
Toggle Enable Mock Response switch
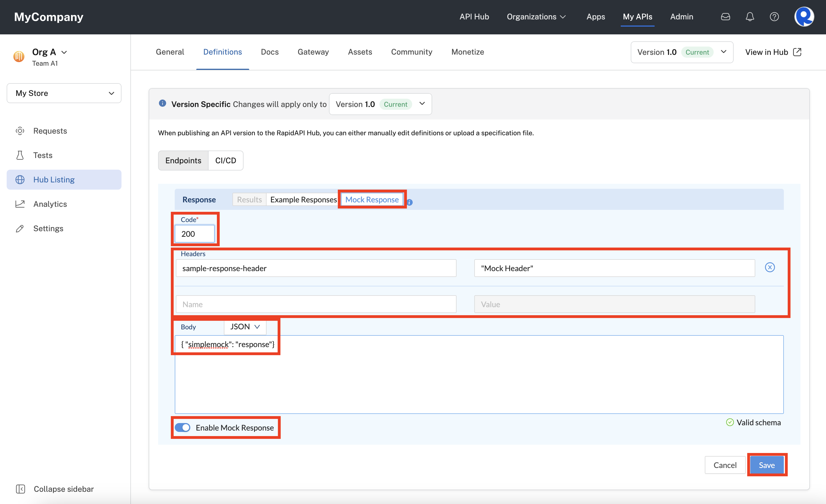point(183,427)
